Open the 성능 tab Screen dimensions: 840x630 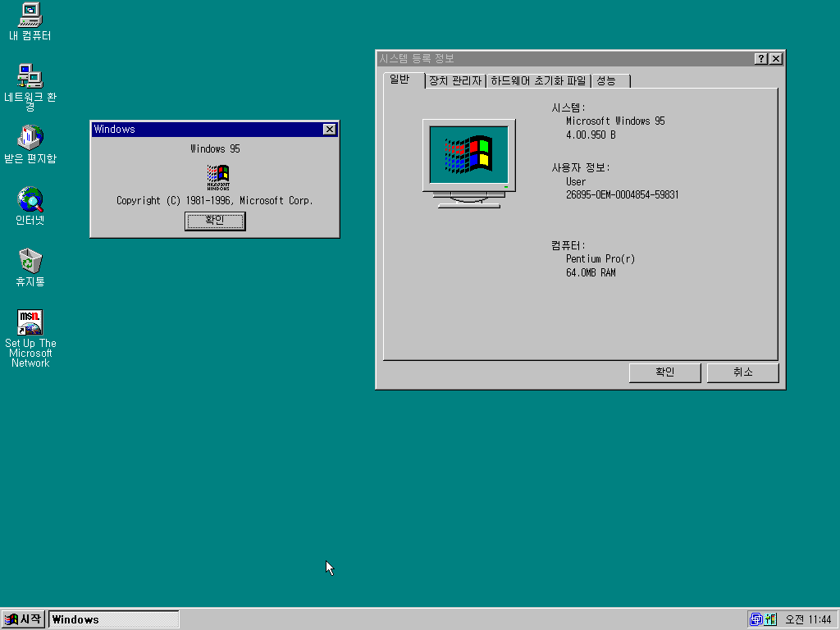tap(610, 81)
